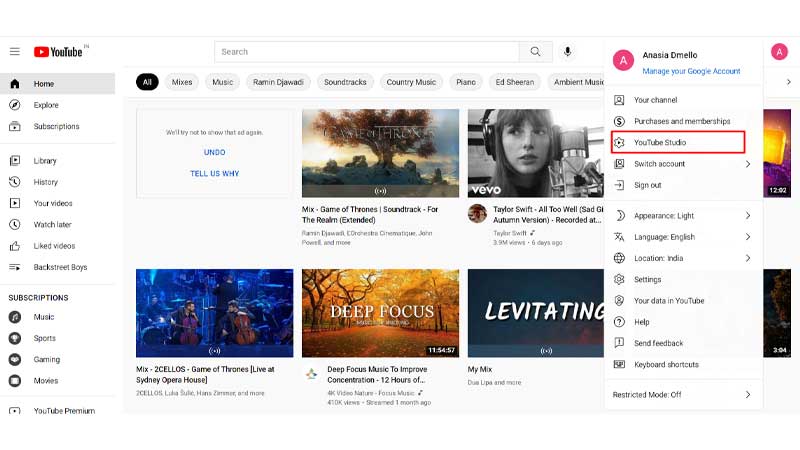Viewport: 800px width, 450px height.
Task: Start voice search with microphone icon
Action: [567, 52]
